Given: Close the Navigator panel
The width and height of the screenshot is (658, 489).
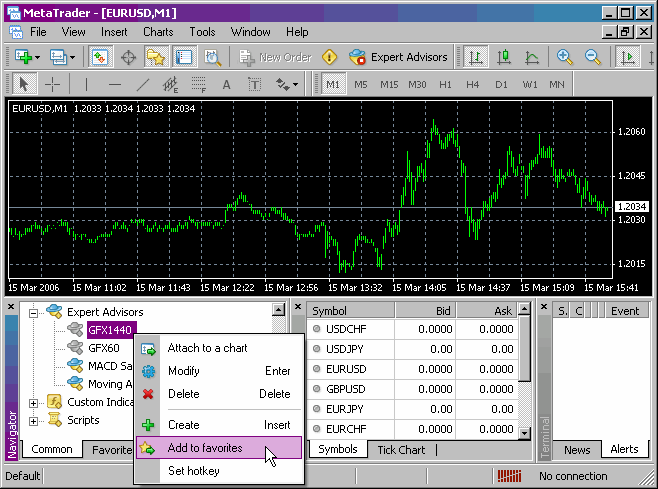Looking at the screenshot, I should 11,307.
